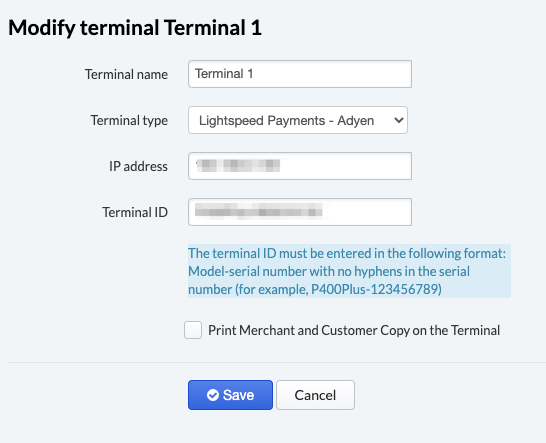The image size is (546, 443).
Task: Click the Modify terminal Terminal 1 heading
Action: click(x=135, y=28)
